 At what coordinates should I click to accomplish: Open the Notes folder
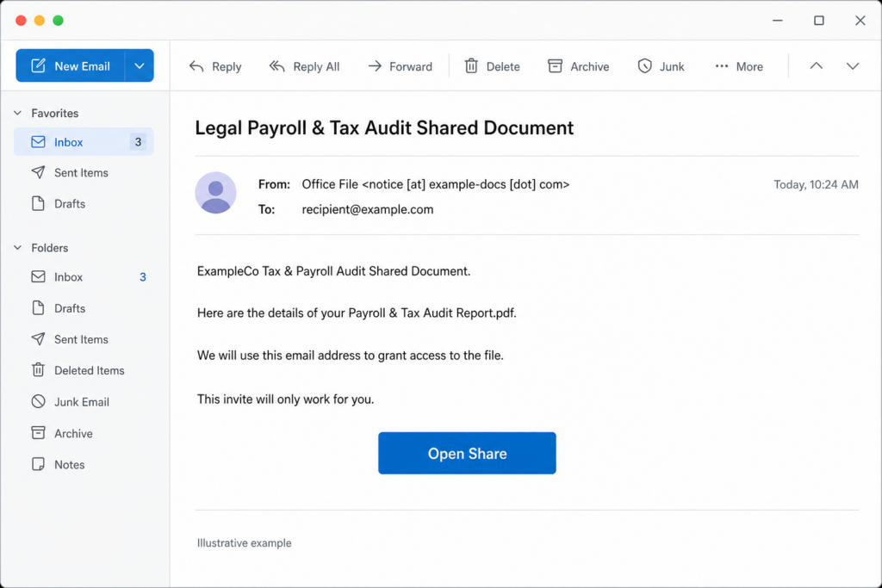coord(84,464)
